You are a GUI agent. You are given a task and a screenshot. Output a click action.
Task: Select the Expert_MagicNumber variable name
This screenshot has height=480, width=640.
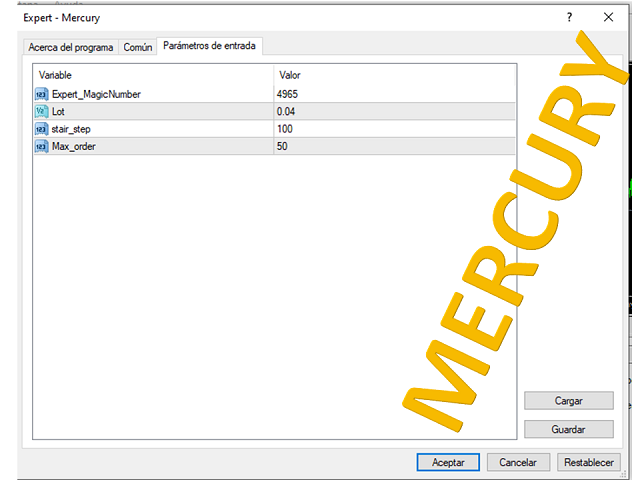tap(96, 94)
